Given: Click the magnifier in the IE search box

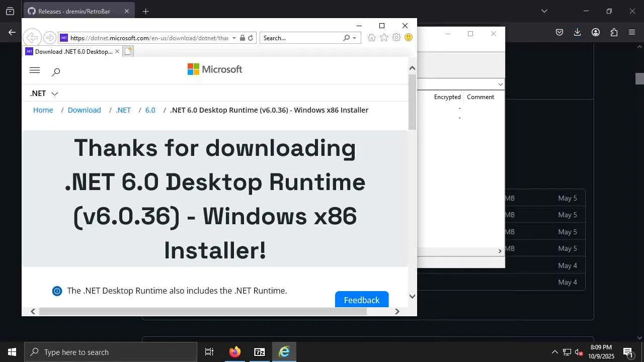Looking at the screenshot, I should point(346,38).
